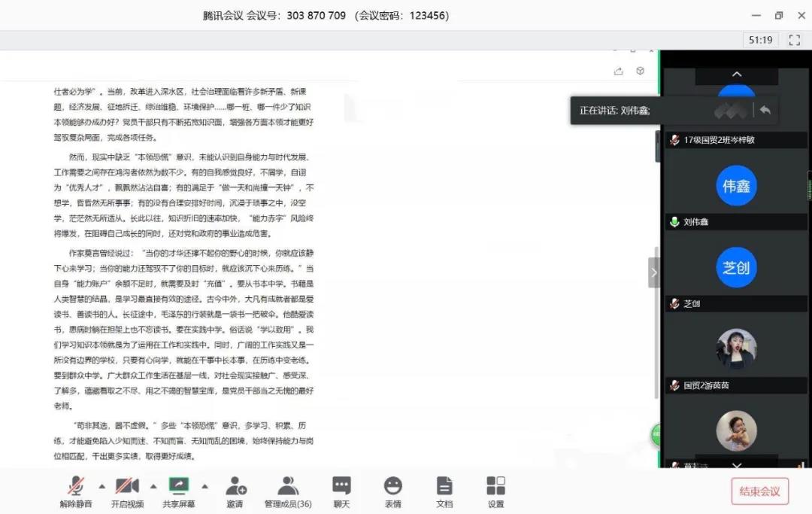Expand video options arrow beside camera
Screen dimensions: 812x514
(153, 485)
